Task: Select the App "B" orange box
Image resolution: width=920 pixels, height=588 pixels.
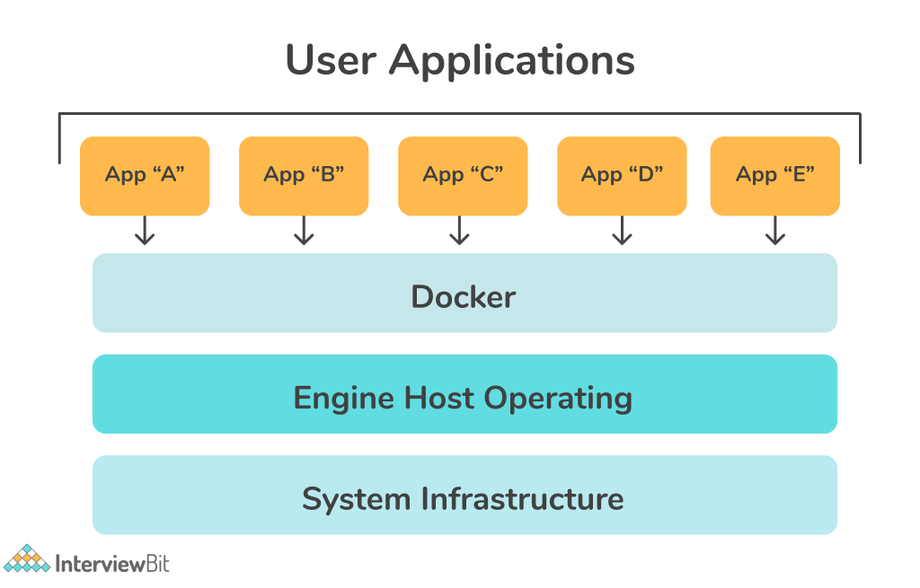Action: (x=304, y=176)
